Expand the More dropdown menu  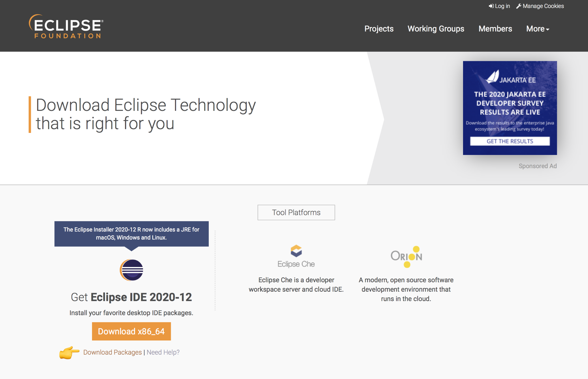[x=538, y=29]
